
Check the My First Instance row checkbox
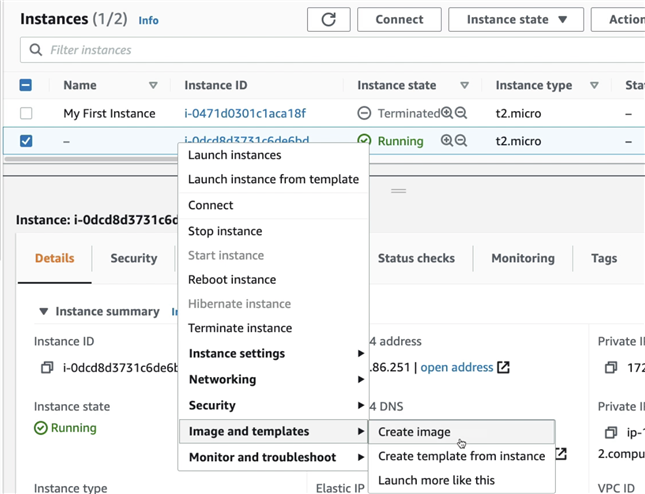point(26,113)
